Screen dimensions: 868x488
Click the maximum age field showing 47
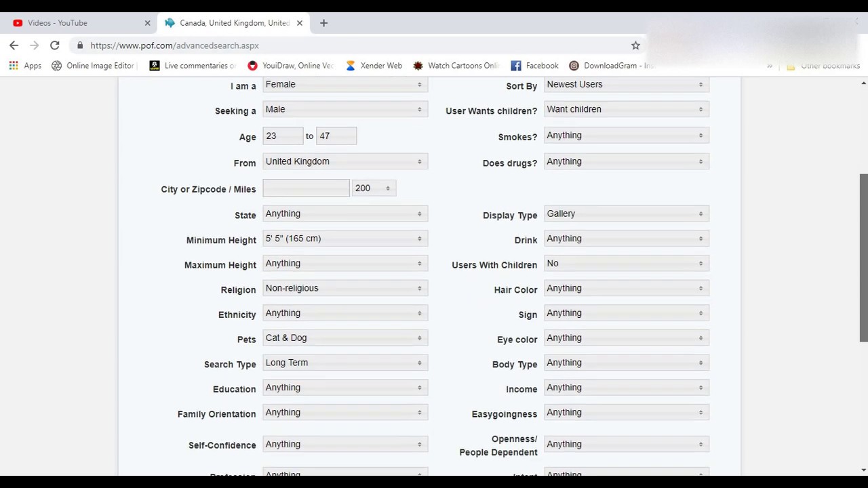tap(336, 136)
